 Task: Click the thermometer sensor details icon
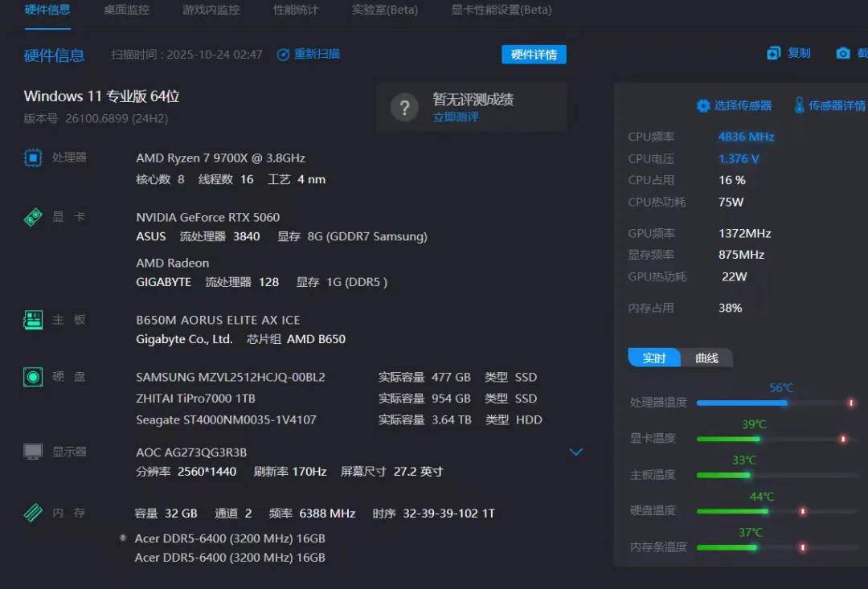pos(799,105)
